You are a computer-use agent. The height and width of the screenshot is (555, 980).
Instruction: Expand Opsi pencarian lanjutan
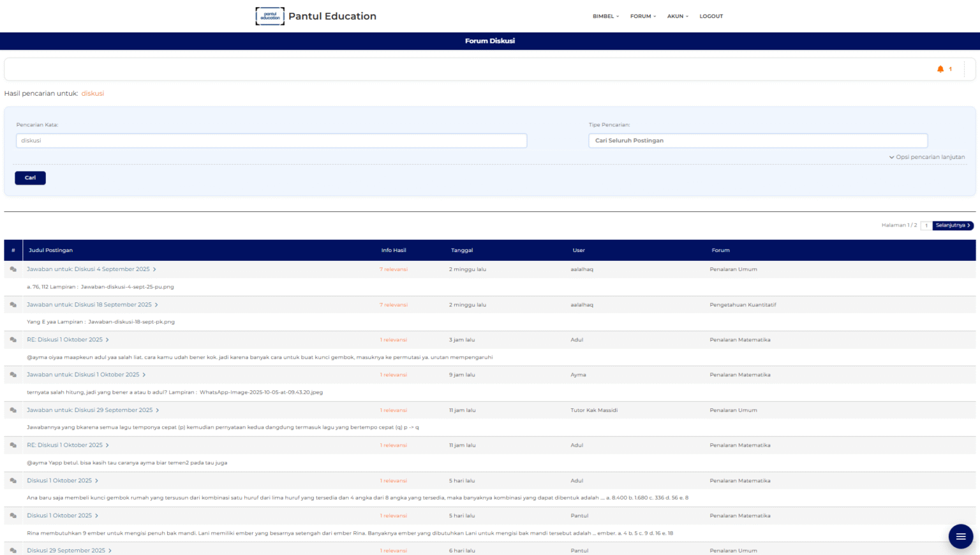point(927,157)
